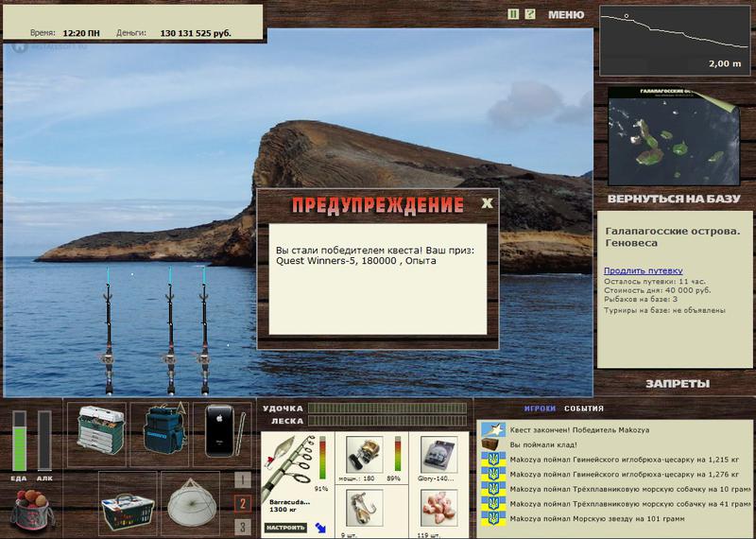This screenshot has width=756, height=539.
Task: Click the flag icon beside the Морскую звезду catch
Action: 493,519
